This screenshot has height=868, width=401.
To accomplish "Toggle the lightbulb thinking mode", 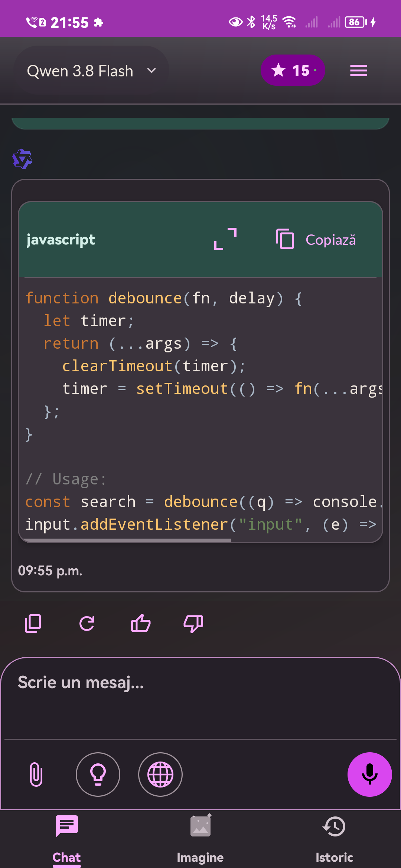I will click(98, 775).
